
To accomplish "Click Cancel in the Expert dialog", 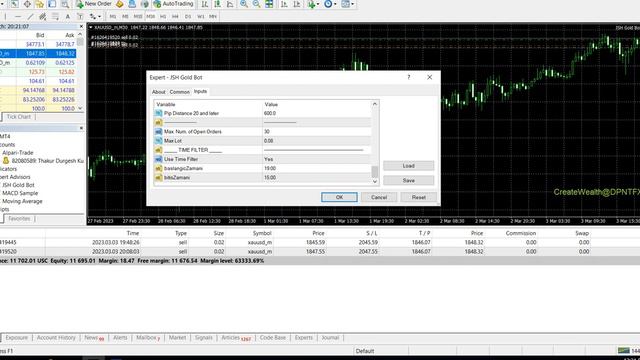I will coord(379,197).
